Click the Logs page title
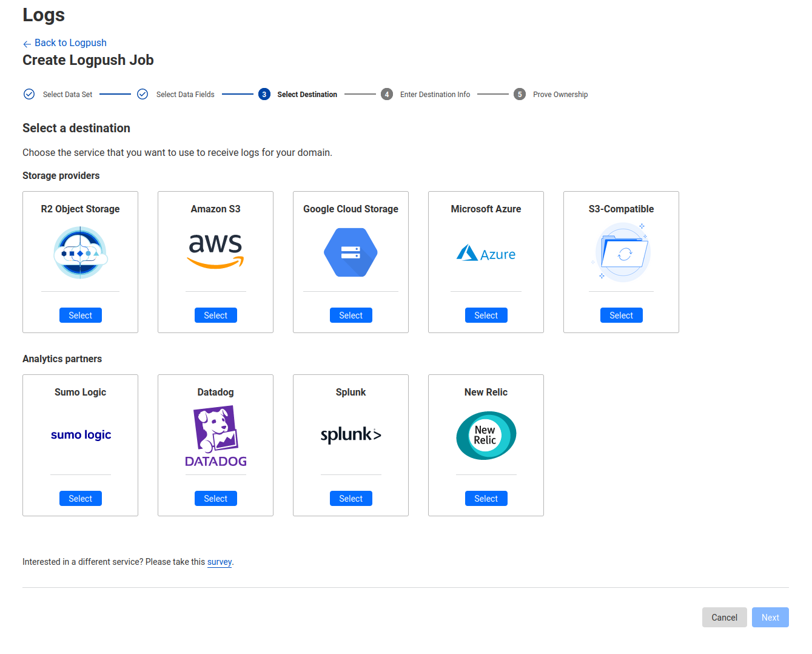 pos(44,15)
